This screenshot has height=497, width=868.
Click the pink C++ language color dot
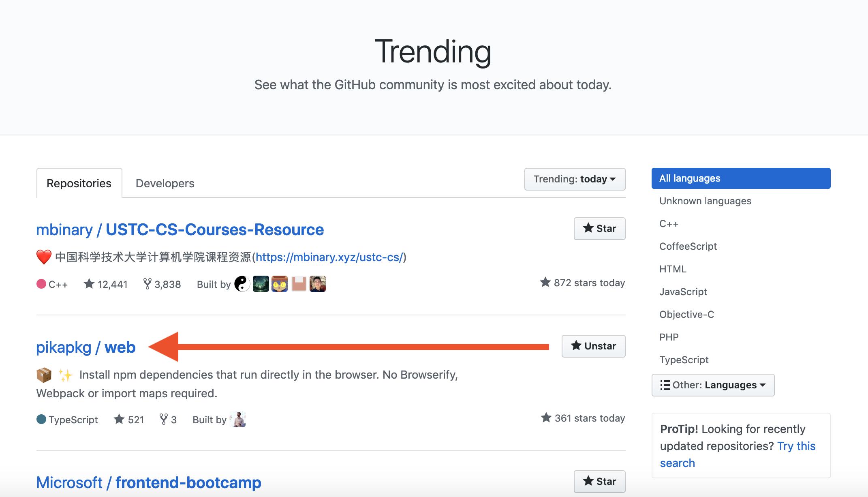click(41, 284)
